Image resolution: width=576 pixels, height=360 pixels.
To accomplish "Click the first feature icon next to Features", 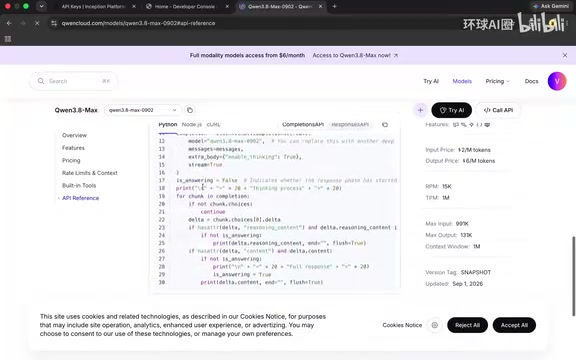I will click(456, 125).
